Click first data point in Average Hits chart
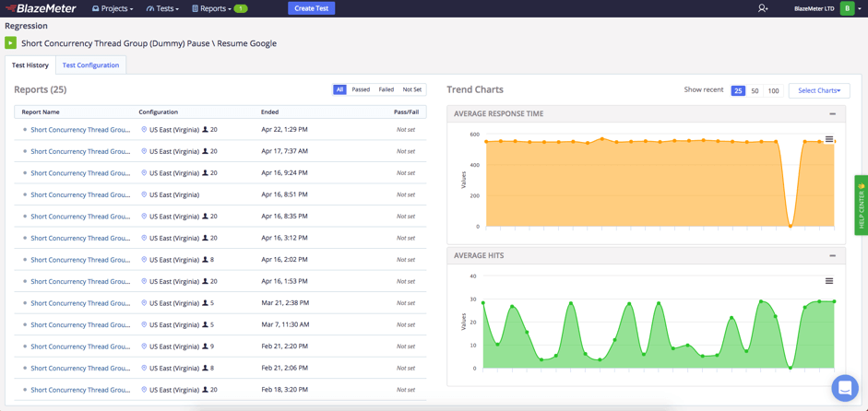Viewport: 868px width, 411px height. pyautogui.click(x=483, y=302)
